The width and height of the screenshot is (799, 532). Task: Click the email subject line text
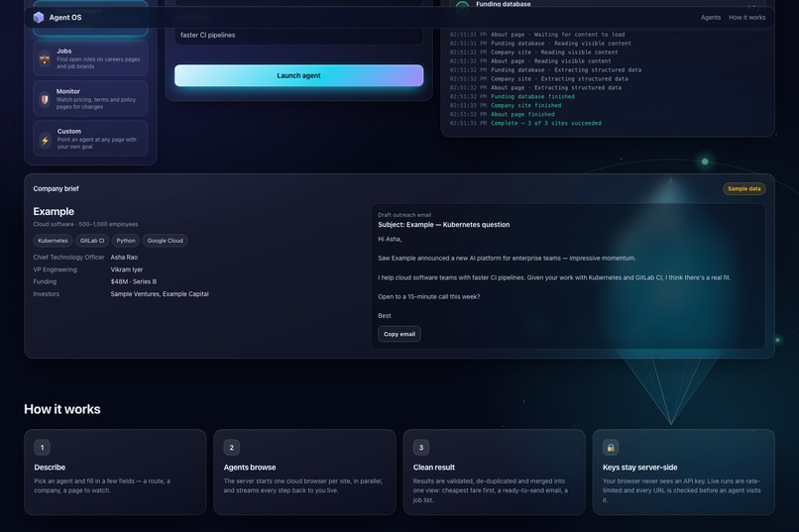click(x=443, y=225)
